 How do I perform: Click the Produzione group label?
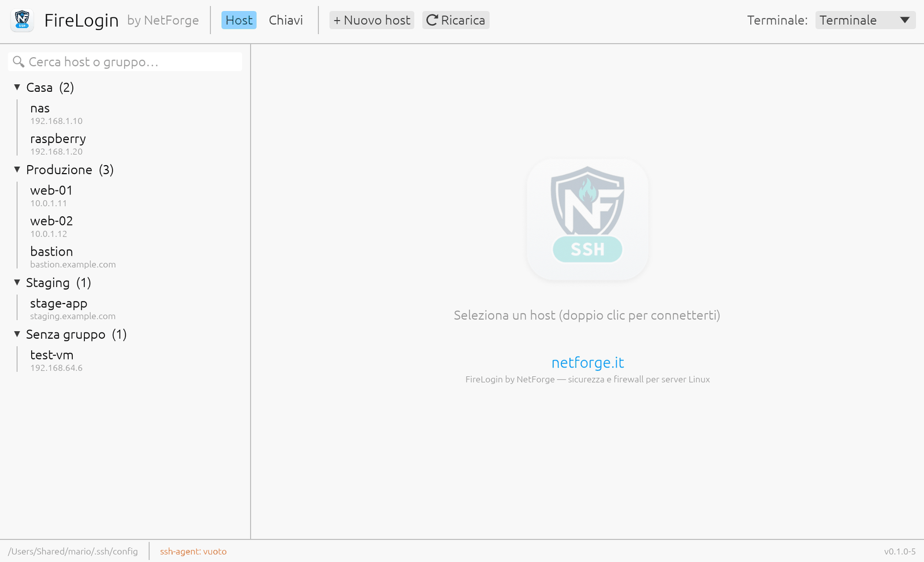click(x=59, y=170)
